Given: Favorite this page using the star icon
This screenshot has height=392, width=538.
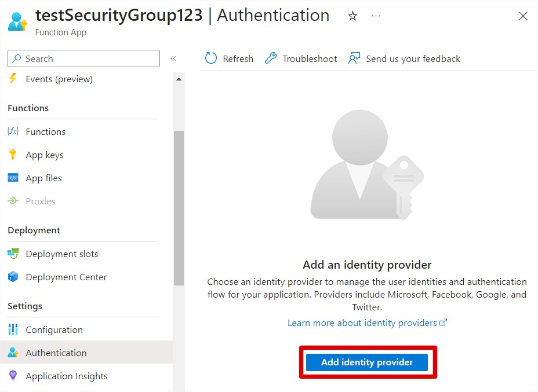Looking at the screenshot, I should click(352, 16).
